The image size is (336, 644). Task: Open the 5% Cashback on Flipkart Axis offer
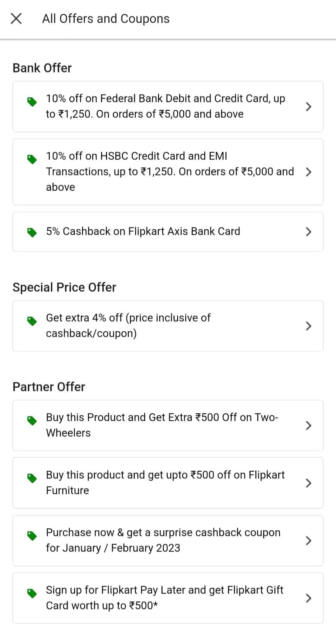(x=143, y=231)
